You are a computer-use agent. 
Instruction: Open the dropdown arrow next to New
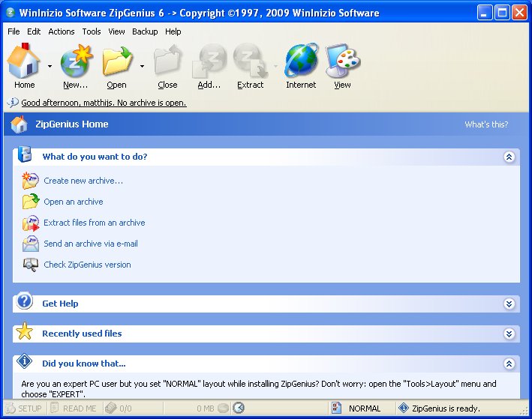[98, 66]
